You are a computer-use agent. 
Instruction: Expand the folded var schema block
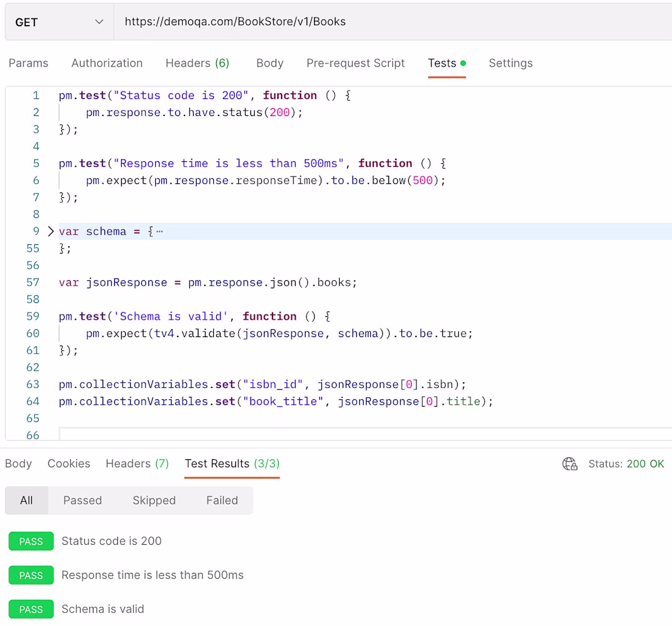[51, 231]
